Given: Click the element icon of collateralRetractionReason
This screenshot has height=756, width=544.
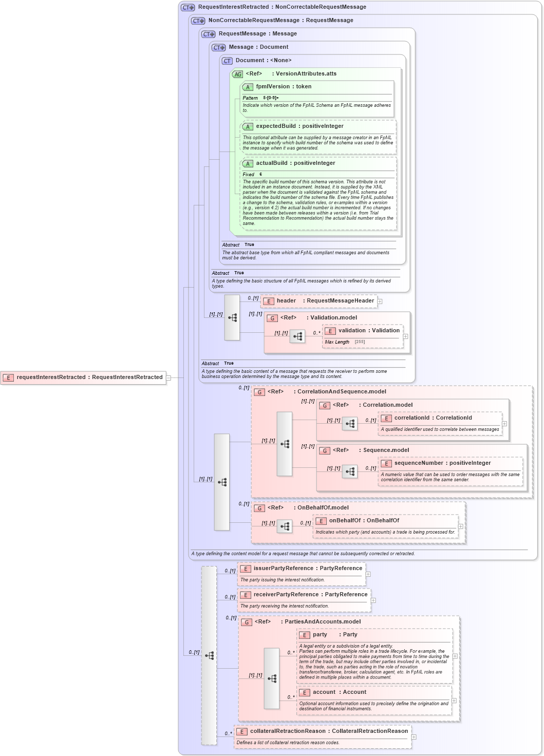Looking at the screenshot, I should click(x=242, y=731).
